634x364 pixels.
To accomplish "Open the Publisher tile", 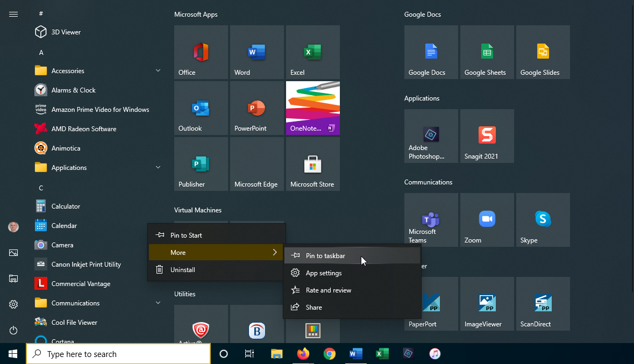I will pos(201,164).
